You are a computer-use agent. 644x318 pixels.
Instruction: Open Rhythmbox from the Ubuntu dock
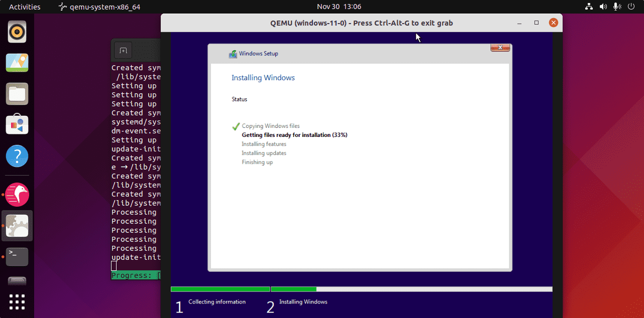tap(17, 32)
